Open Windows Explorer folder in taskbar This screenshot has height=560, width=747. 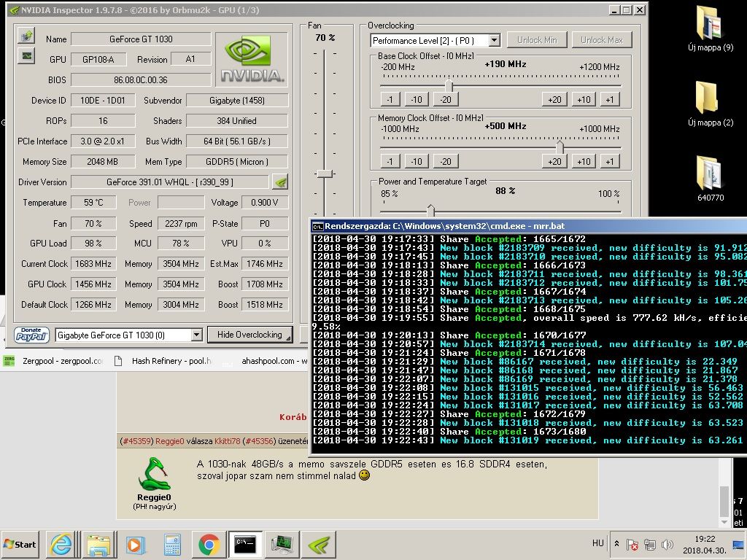[99, 544]
